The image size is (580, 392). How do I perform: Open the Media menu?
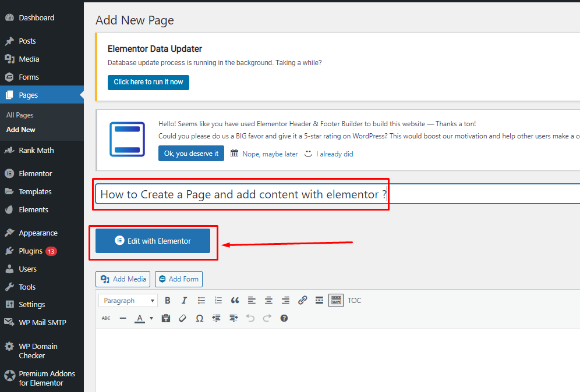[x=42, y=59]
